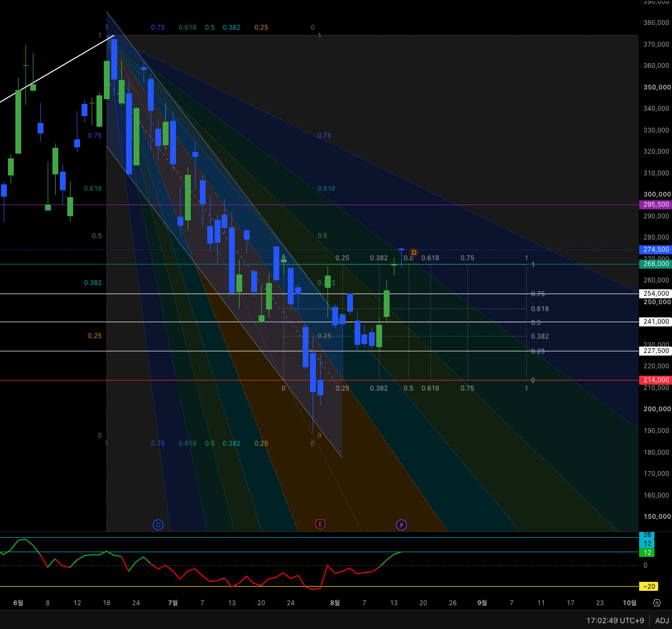
Task: Click the 23 date label on time axis
Action: pyautogui.click(x=600, y=603)
